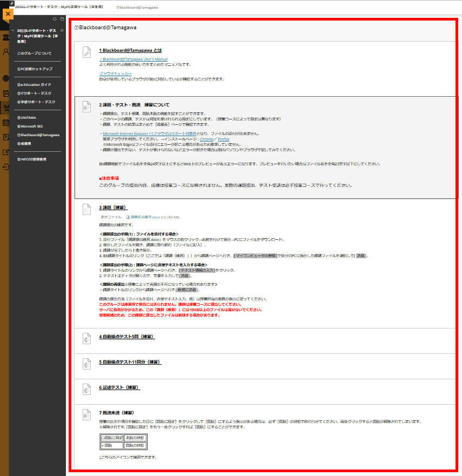The width and height of the screenshot is (462, 476).
Task: Click ⑦Blackboard@Tamagawa breadcrumb in header bar
Action: click(137, 8)
